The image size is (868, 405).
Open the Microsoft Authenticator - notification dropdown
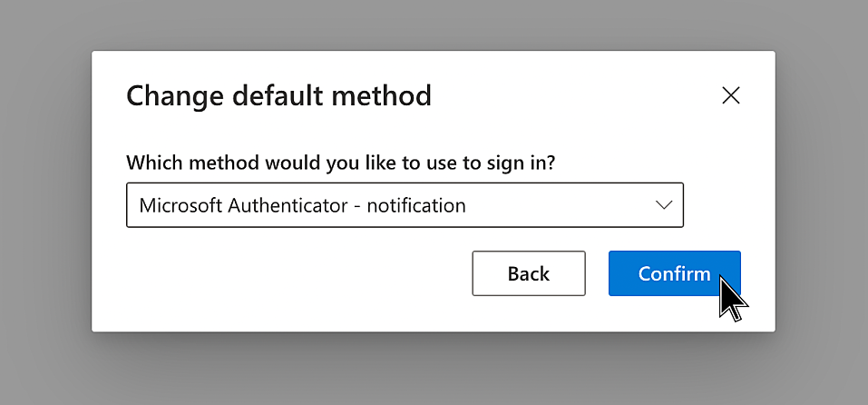[404, 205]
